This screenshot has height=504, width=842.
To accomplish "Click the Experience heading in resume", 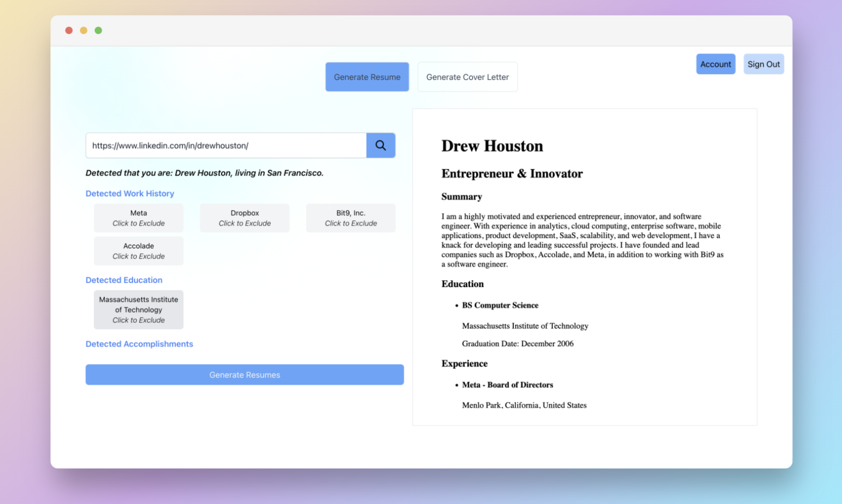I will click(x=465, y=364).
